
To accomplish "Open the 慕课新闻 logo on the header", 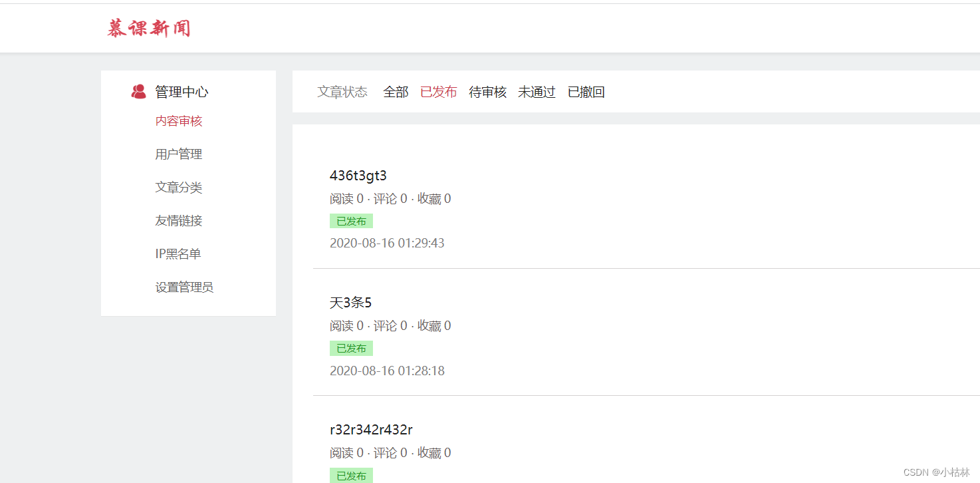I will click(148, 27).
